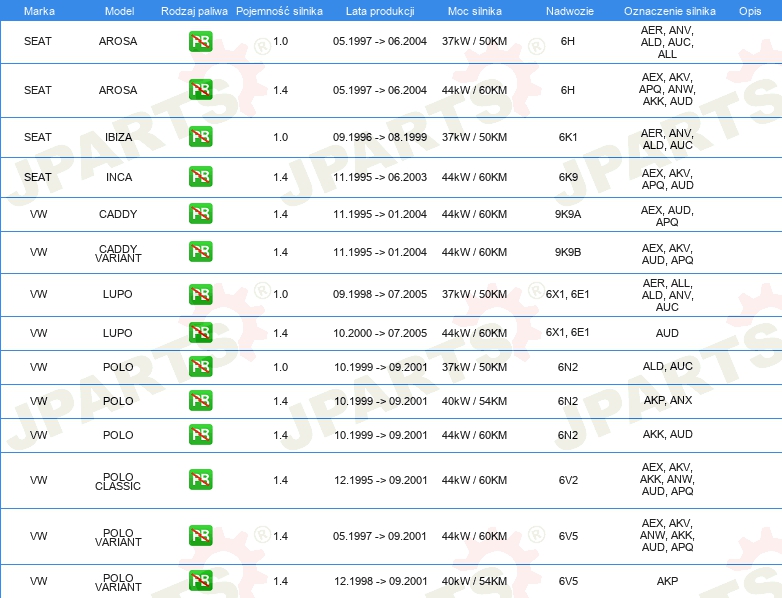Select the CADDY VARIANT model cell
Image resolution: width=782 pixels, height=598 pixels.
point(118,253)
